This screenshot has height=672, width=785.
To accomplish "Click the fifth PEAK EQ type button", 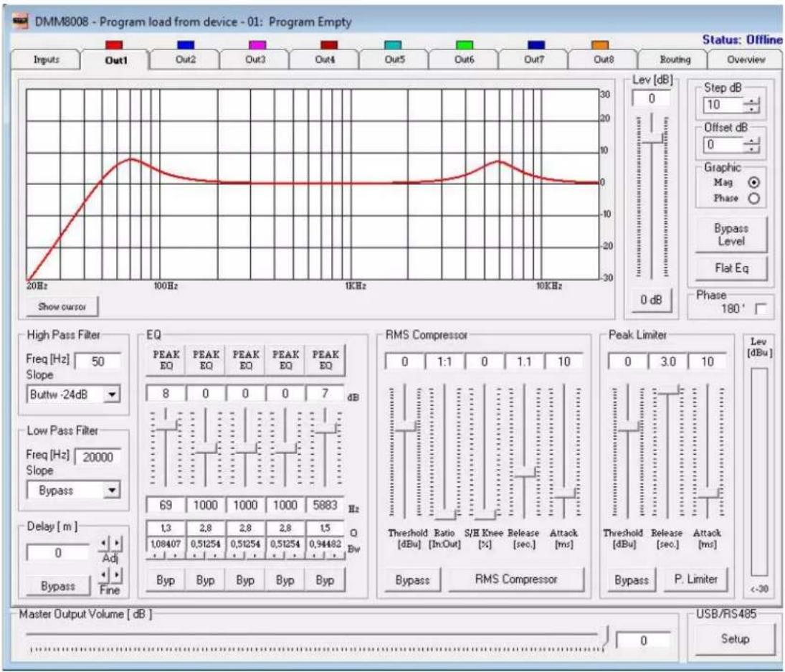I will [x=325, y=360].
